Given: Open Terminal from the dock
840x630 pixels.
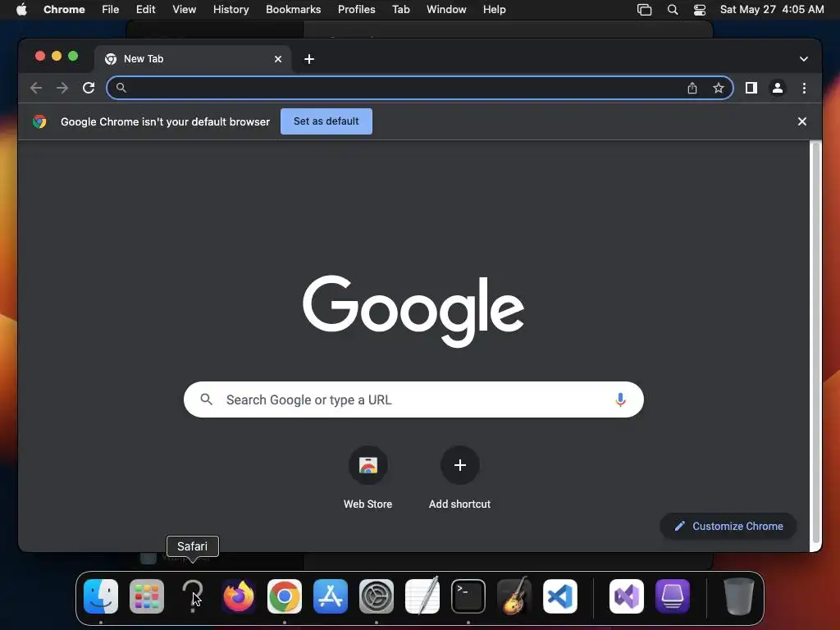Looking at the screenshot, I should click(468, 596).
